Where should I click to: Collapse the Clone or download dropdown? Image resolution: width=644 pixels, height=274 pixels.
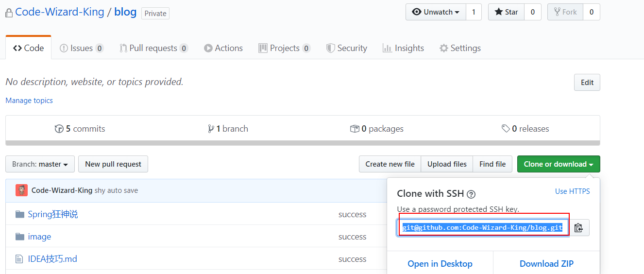[x=559, y=164]
